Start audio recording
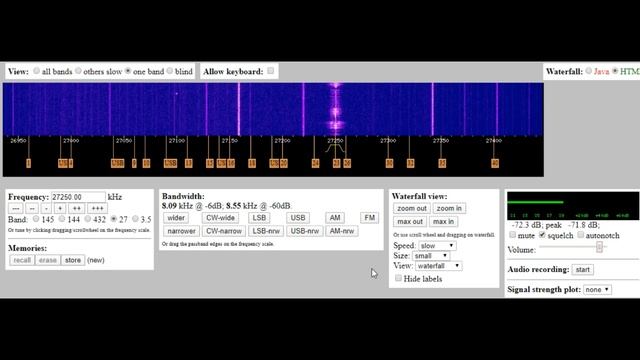Image resolution: width=640 pixels, height=360 pixels. (582, 270)
